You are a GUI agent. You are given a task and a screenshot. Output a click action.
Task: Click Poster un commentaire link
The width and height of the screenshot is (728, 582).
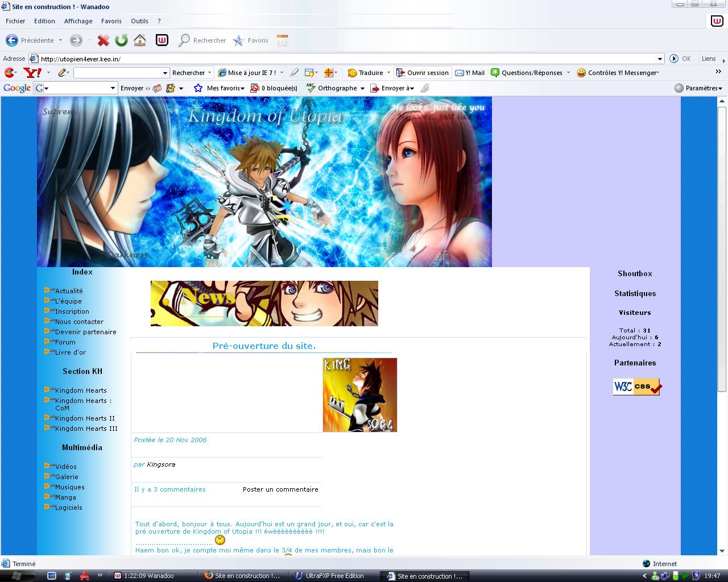pyautogui.click(x=280, y=489)
